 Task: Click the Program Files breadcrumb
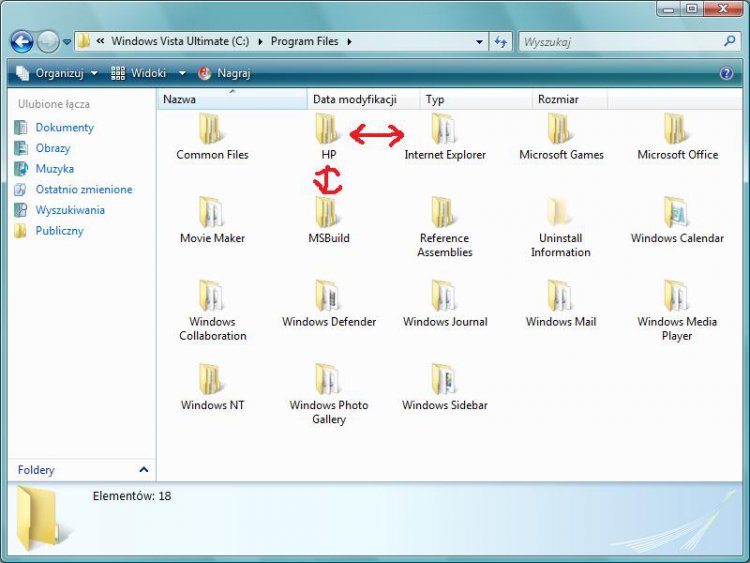click(304, 42)
